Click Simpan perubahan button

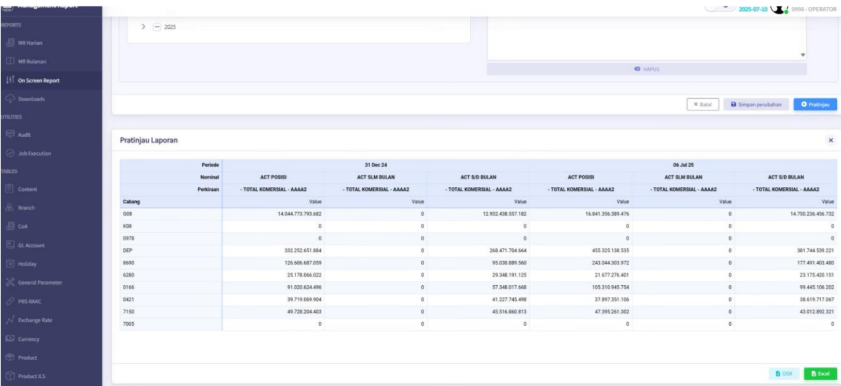756,105
